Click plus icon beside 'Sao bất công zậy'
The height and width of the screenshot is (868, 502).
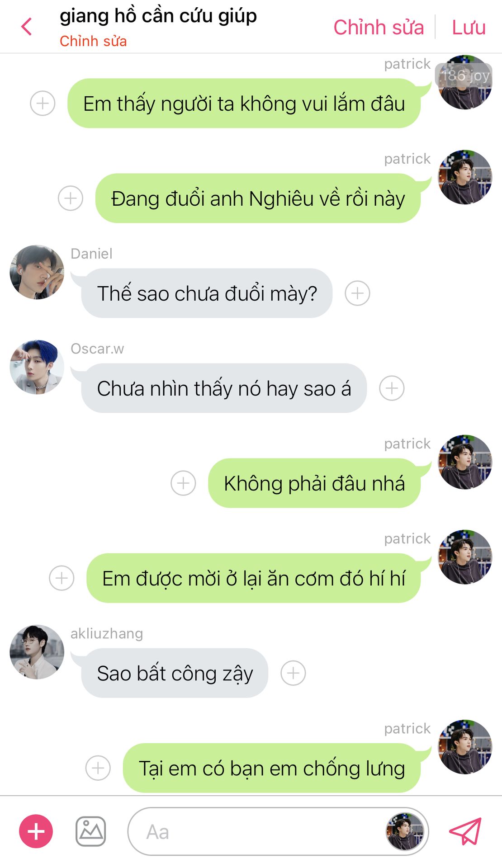tap(293, 673)
